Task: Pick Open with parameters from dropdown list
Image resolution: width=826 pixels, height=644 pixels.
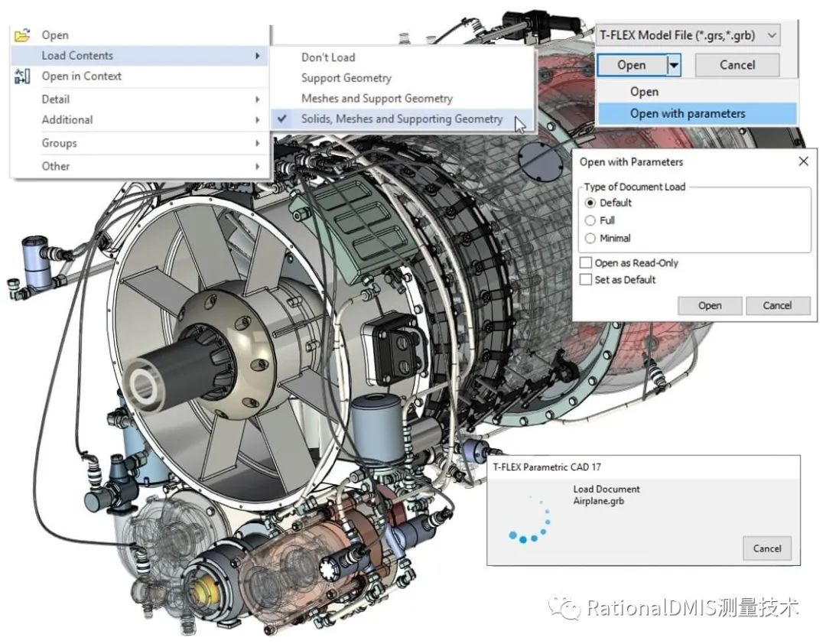Action: 687,113
